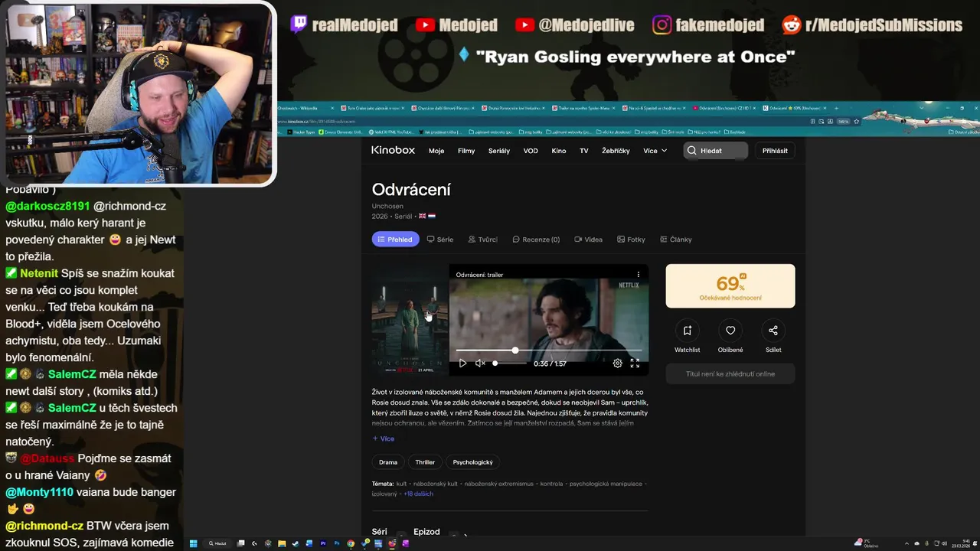Open Seriály in the top navigation
The height and width of the screenshot is (551, 980).
[499, 151]
